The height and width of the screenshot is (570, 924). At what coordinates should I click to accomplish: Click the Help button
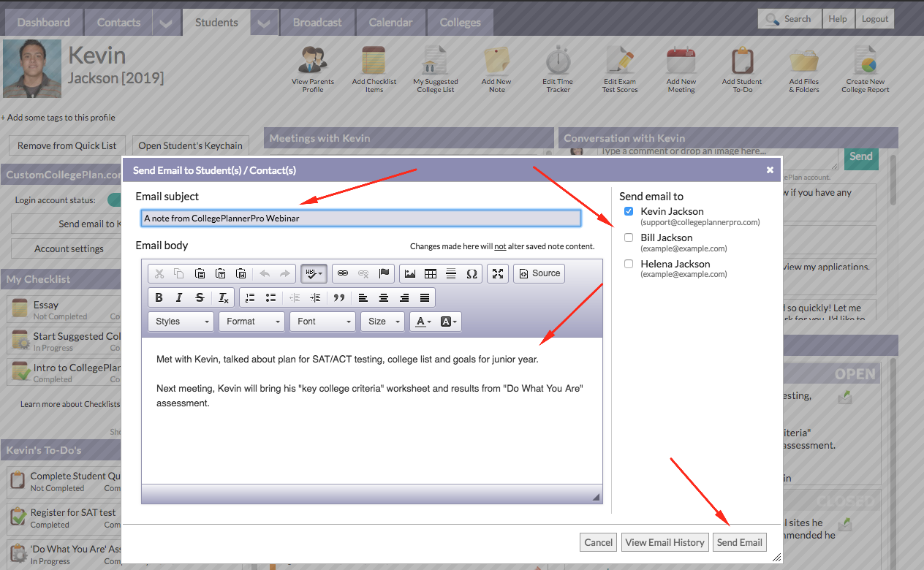(x=838, y=19)
